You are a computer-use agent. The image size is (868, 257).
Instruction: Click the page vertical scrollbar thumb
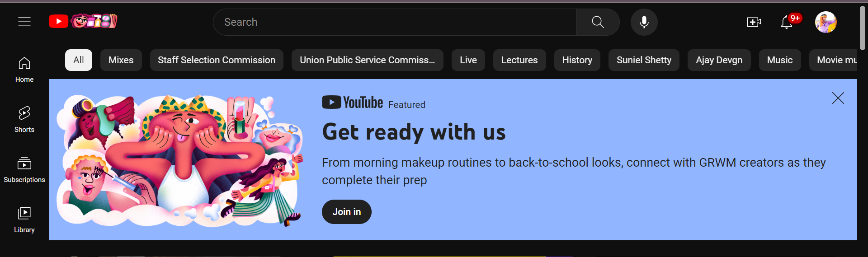coord(863,28)
